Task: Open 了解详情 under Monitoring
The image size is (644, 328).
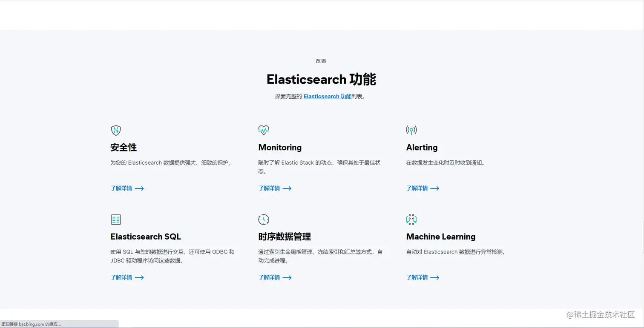Action: 275,188
